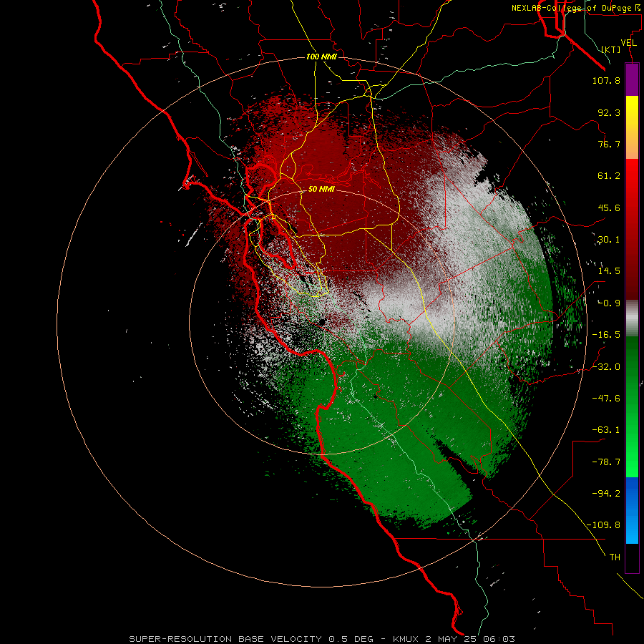Screen dimensions: 644x644
Task: Click the gray near-zero segment of the color bar
Action: coord(632,318)
